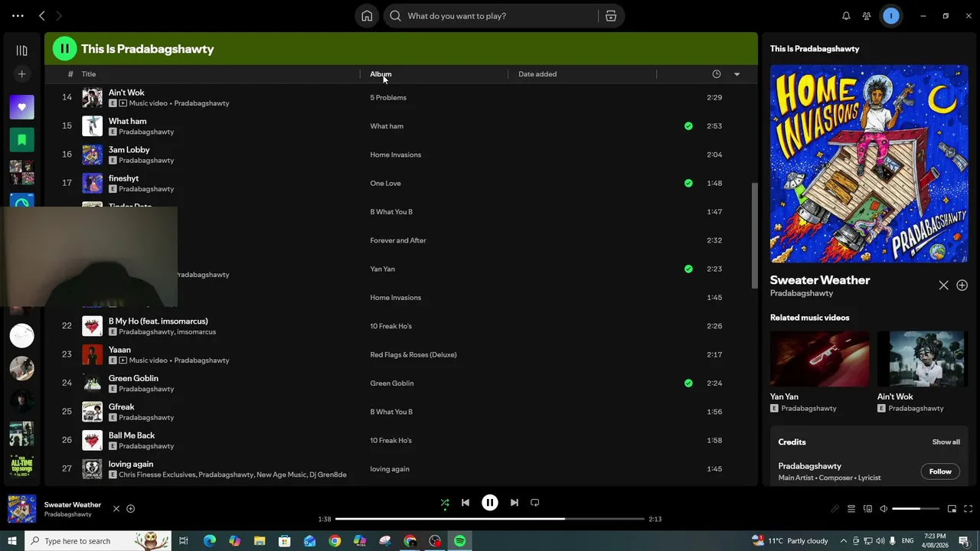
Task: Open Connect to a device icon
Action: click(x=867, y=509)
